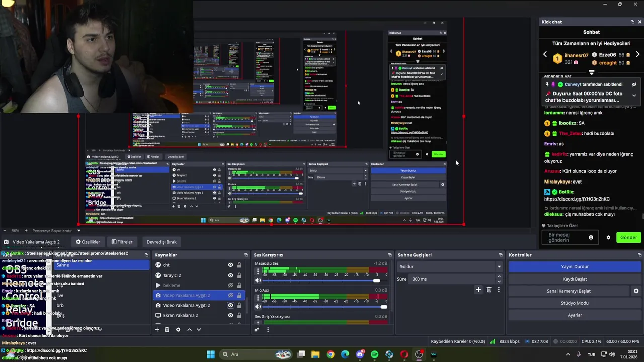Expand the pinned Duyuru message
Viewport: 644px width, 362px height.
coord(634,95)
